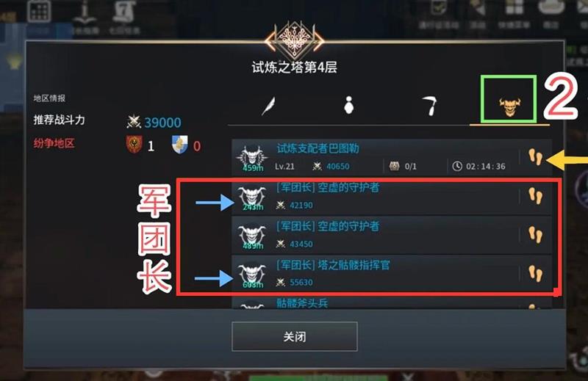
Task: Click recommended combat power 39000 value
Action: [162, 123]
